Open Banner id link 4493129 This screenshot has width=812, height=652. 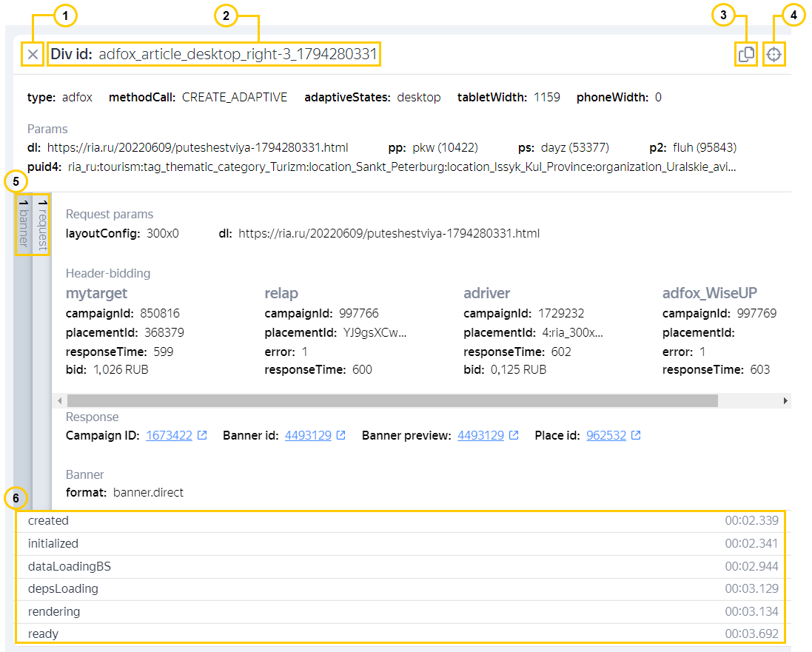pyautogui.click(x=307, y=435)
